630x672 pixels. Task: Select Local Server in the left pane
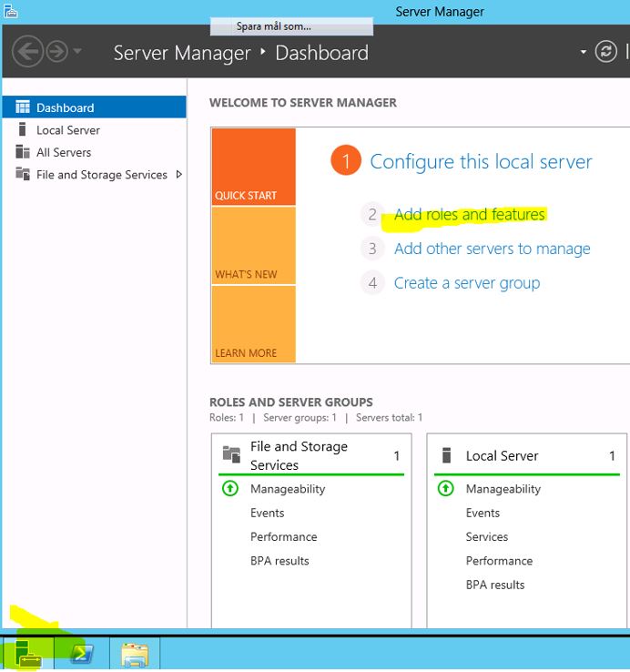point(67,130)
